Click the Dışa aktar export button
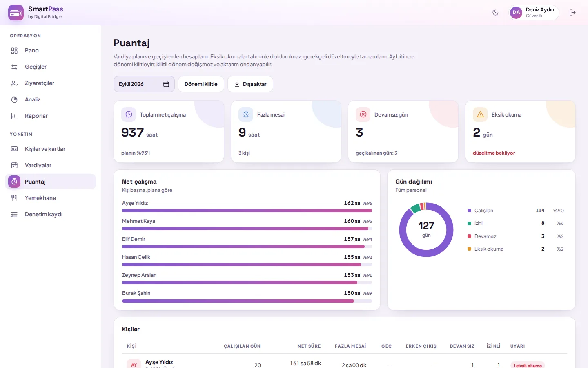Image resolution: width=588 pixels, height=368 pixels. 250,84
